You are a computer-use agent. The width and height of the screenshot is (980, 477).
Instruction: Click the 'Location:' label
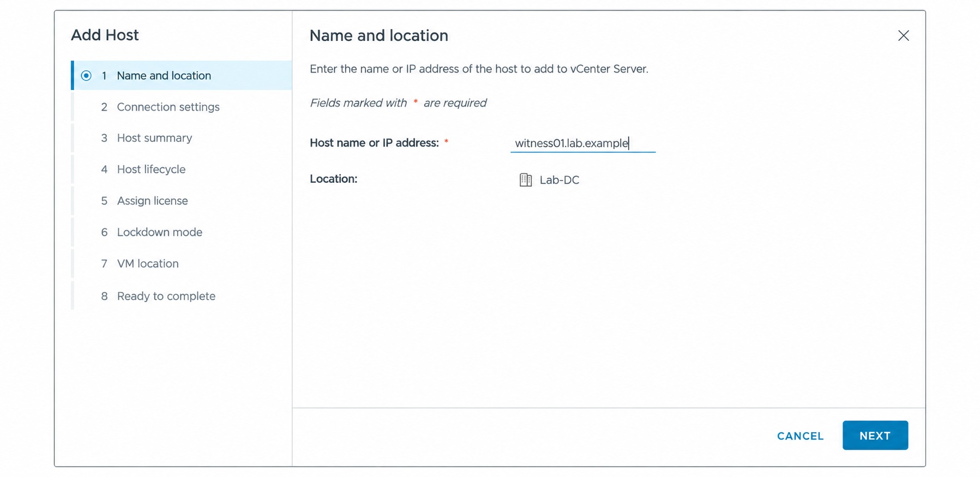click(x=333, y=179)
